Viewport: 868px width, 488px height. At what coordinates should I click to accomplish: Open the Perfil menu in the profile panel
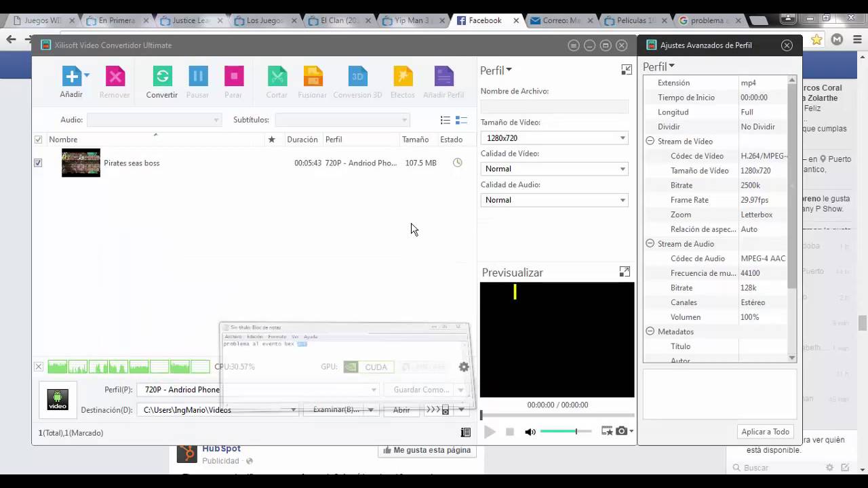[496, 70]
